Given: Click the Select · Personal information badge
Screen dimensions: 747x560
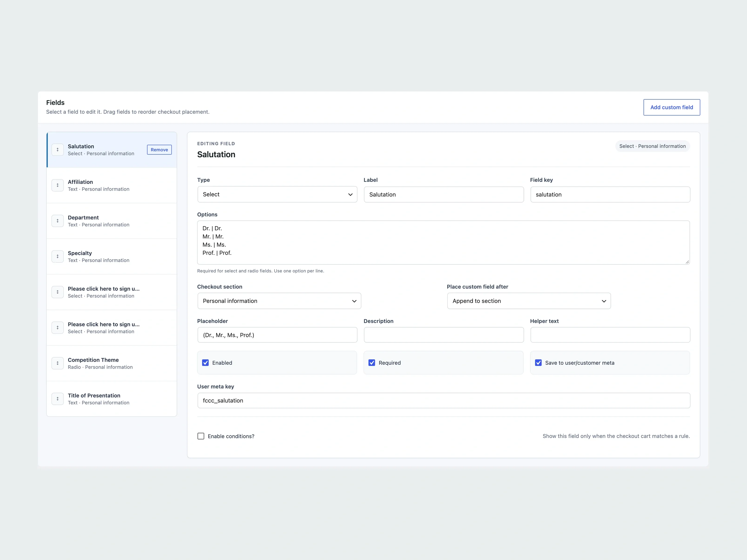Looking at the screenshot, I should pos(652,146).
